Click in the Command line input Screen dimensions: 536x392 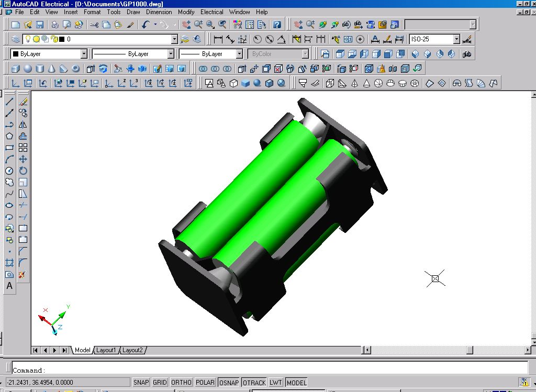(270, 368)
